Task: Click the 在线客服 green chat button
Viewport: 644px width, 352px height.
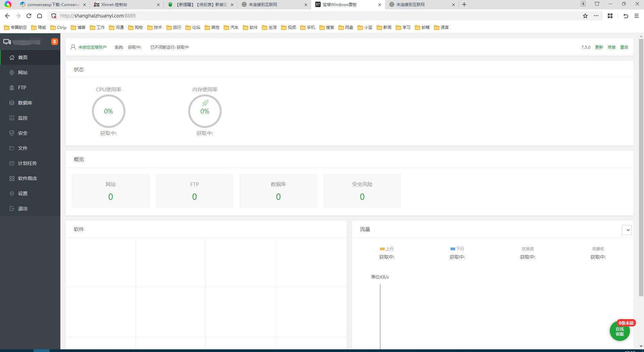Action: point(620,331)
